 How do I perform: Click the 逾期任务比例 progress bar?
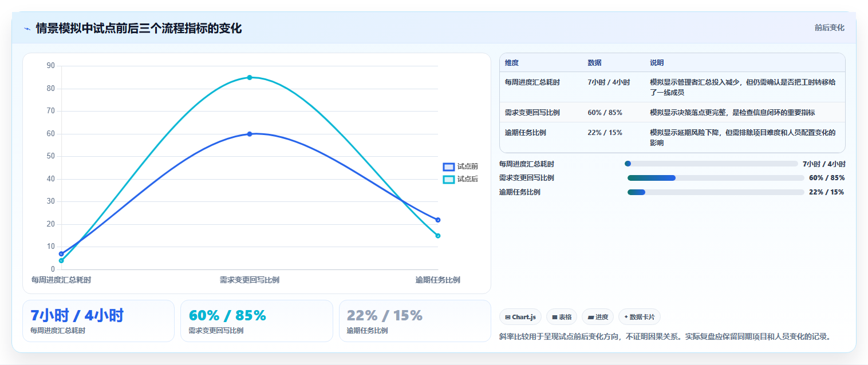(x=716, y=192)
